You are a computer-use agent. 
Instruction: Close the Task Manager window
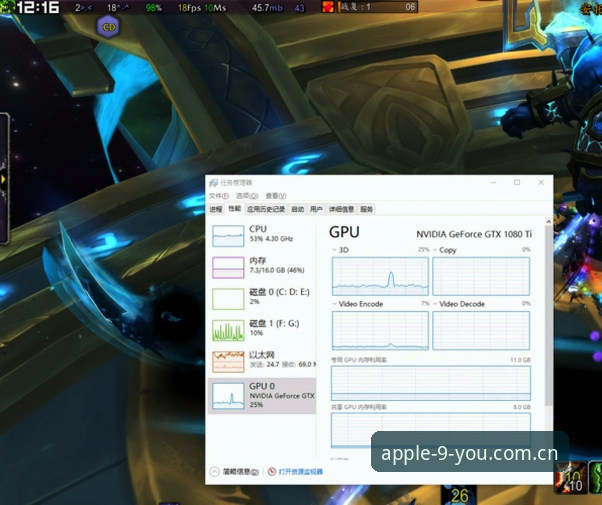coord(541,182)
